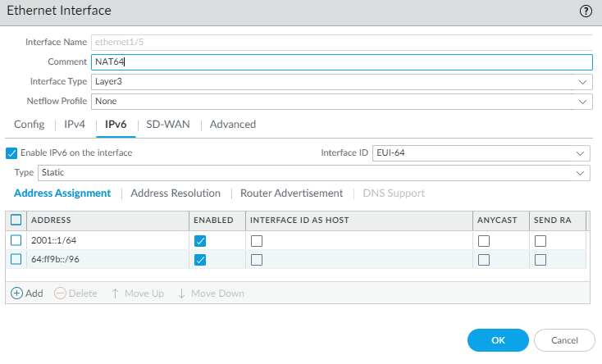Image resolution: width=602 pixels, height=364 pixels.
Task: Select the row checkbox for 64:ff9b::/96
Action: [16, 259]
